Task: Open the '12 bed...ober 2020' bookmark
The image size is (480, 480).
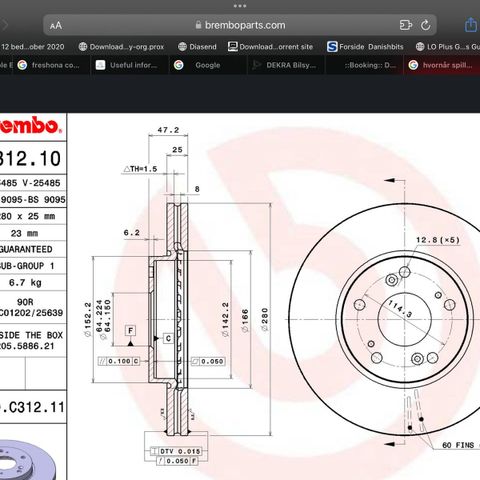Action: [33, 47]
